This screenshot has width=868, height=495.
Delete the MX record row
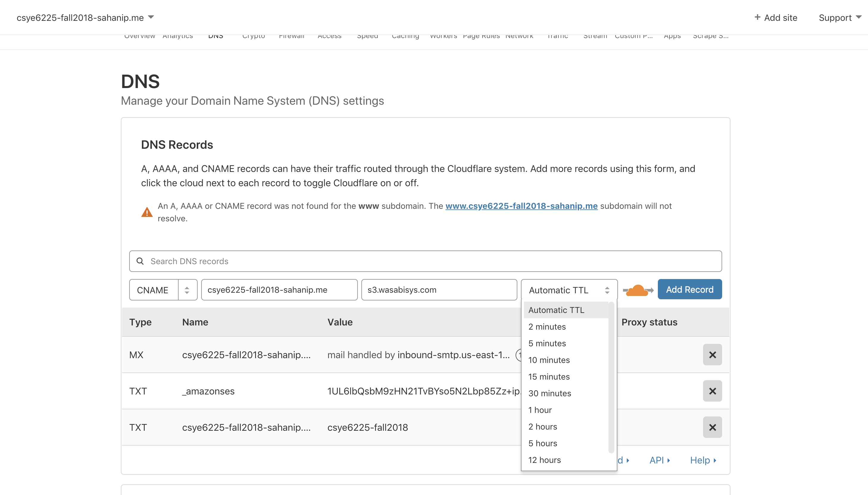point(712,355)
